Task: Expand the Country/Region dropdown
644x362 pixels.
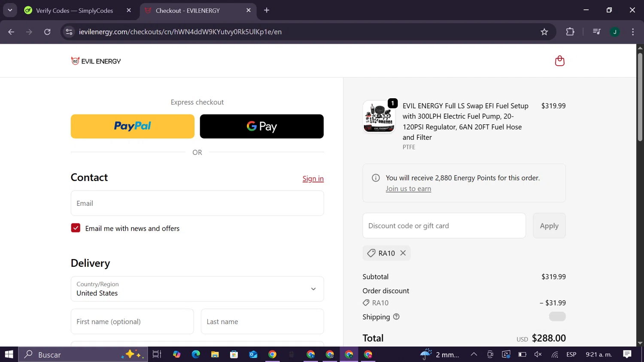Action: (197, 289)
